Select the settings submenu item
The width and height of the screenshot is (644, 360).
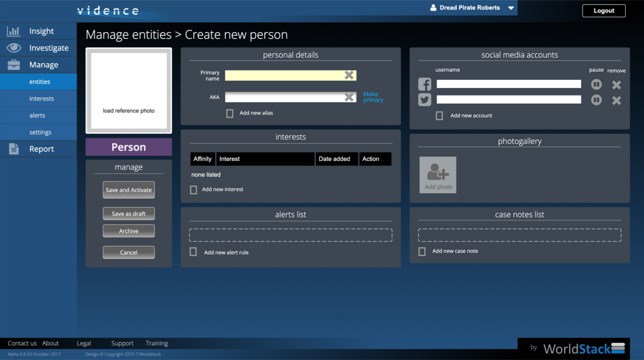click(x=38, y=132)
